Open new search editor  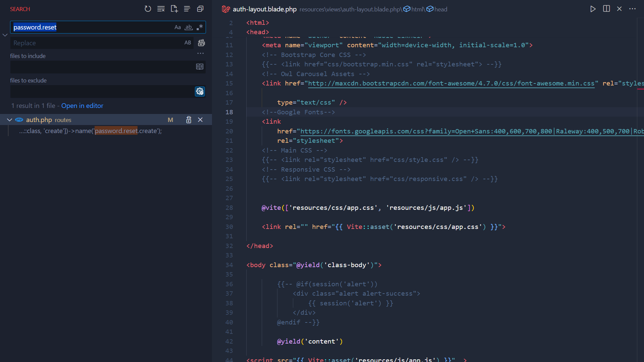174,9
